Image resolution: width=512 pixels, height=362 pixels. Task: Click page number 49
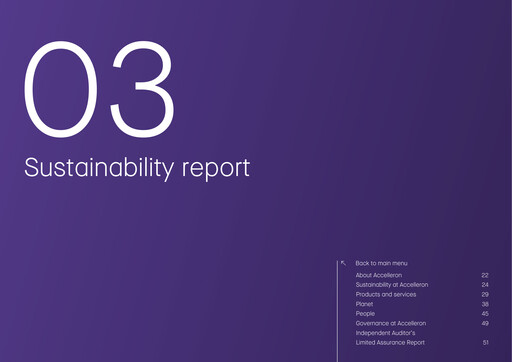click(485, 323)
